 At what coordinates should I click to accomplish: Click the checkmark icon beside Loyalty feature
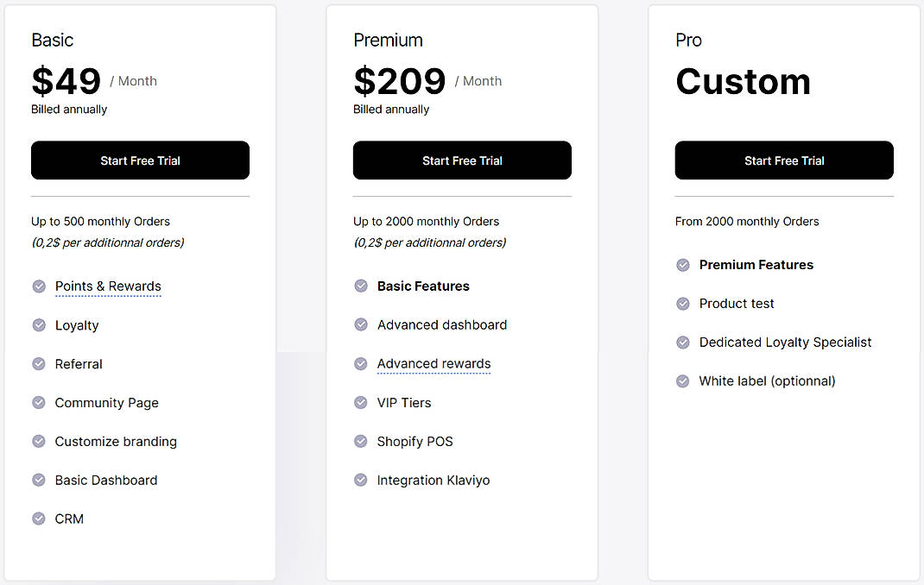tap(39, 325)
